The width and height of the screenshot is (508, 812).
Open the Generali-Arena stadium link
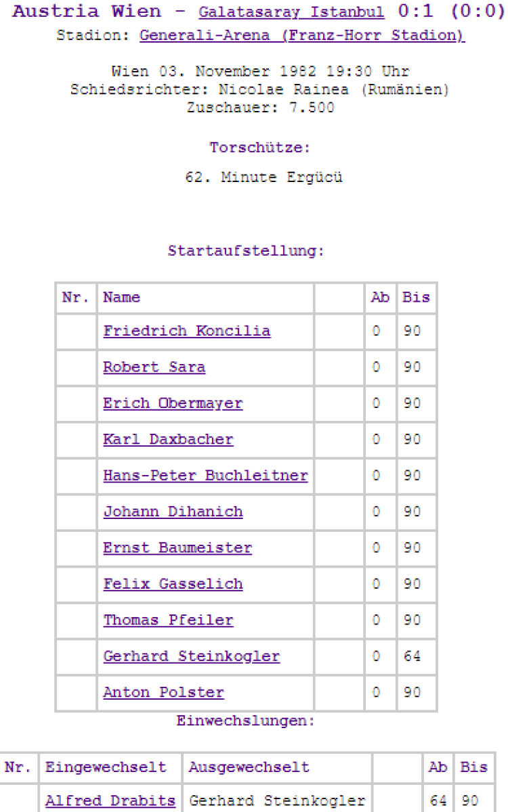tap(302, 36)
